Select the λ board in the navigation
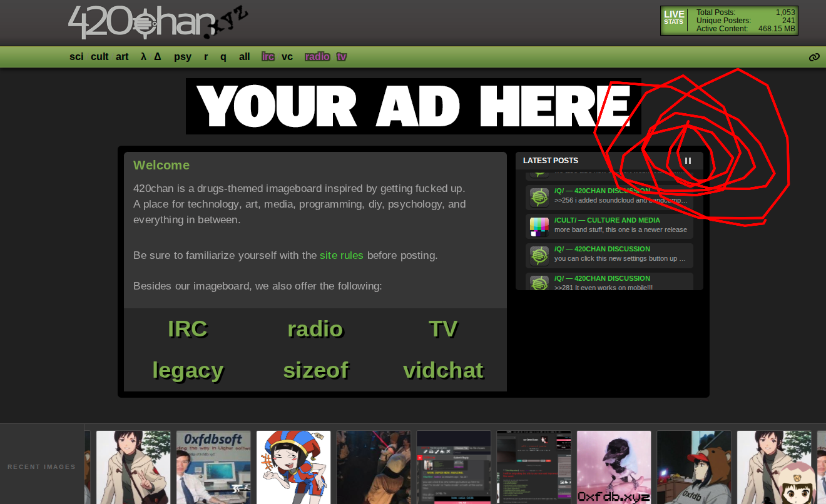This screenshot has height=504, width=826. pos(143,57)
